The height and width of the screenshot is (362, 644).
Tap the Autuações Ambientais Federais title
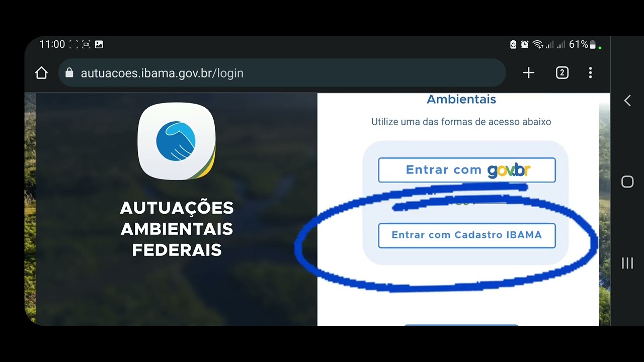[x=177, y=229]
